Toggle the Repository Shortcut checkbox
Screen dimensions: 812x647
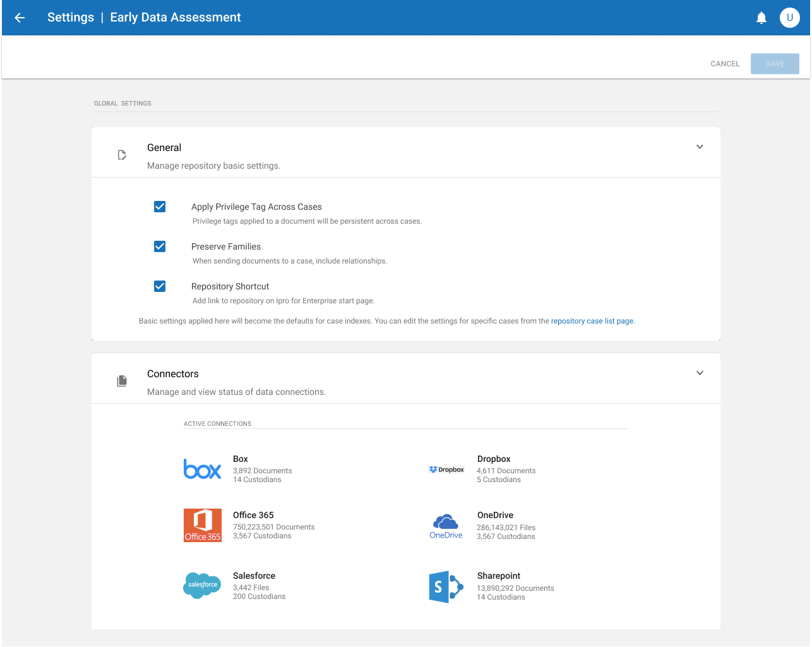[160, 286]
